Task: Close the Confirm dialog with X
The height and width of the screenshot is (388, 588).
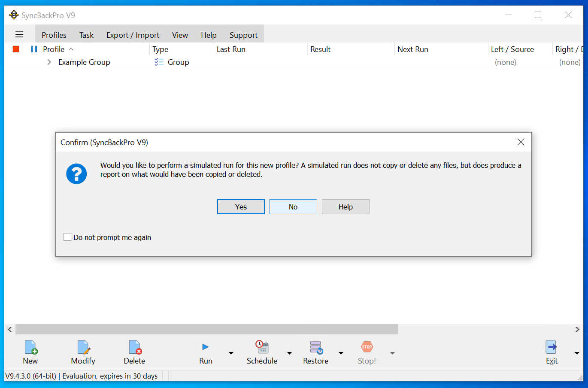Action: pyautogui.click(x=521, y=142)
